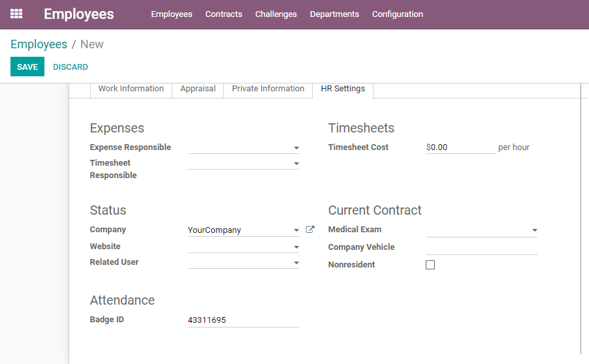589x364 pixels.
Task: Go to Employees breadcrumb link
Action: click(39, 44)
